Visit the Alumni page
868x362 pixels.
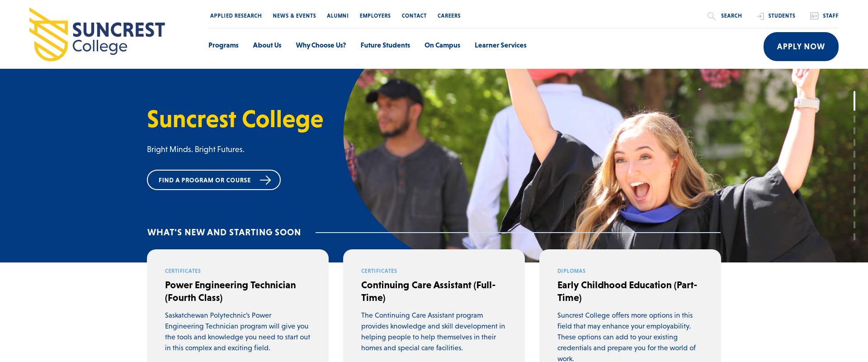pos(338,16)
